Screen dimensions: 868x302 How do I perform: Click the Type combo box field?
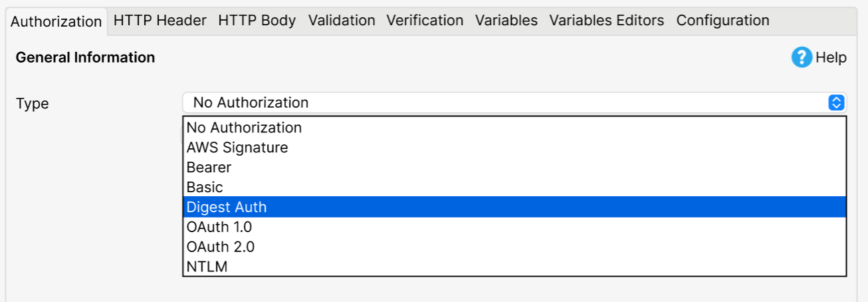click(x=514, y=102)
